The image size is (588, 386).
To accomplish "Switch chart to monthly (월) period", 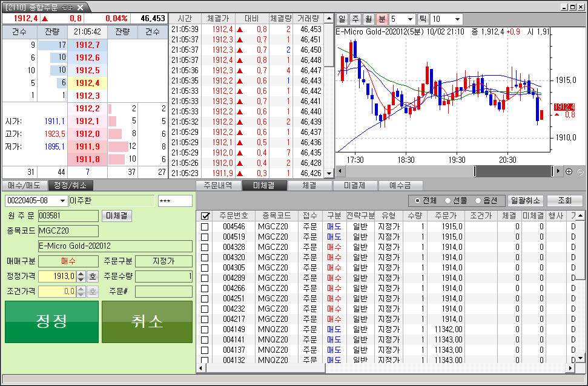I will pos(369,19).
